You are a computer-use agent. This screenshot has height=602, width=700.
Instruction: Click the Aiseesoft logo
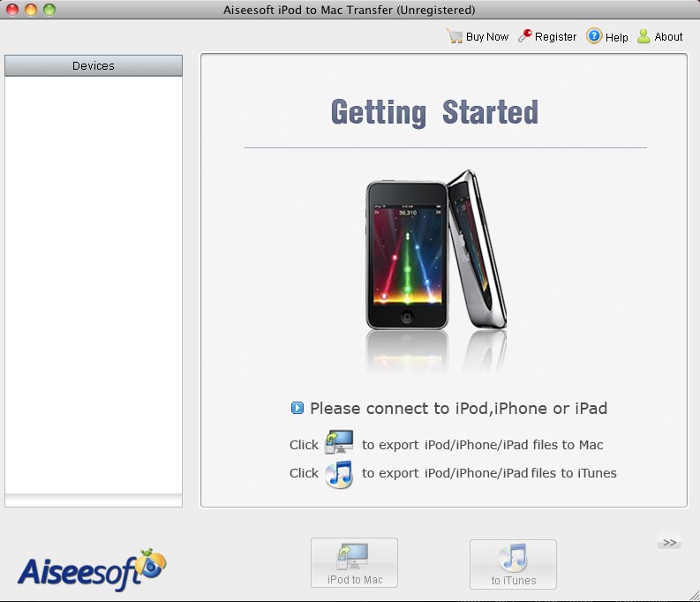pyautogui.click(x=92, y=571)
